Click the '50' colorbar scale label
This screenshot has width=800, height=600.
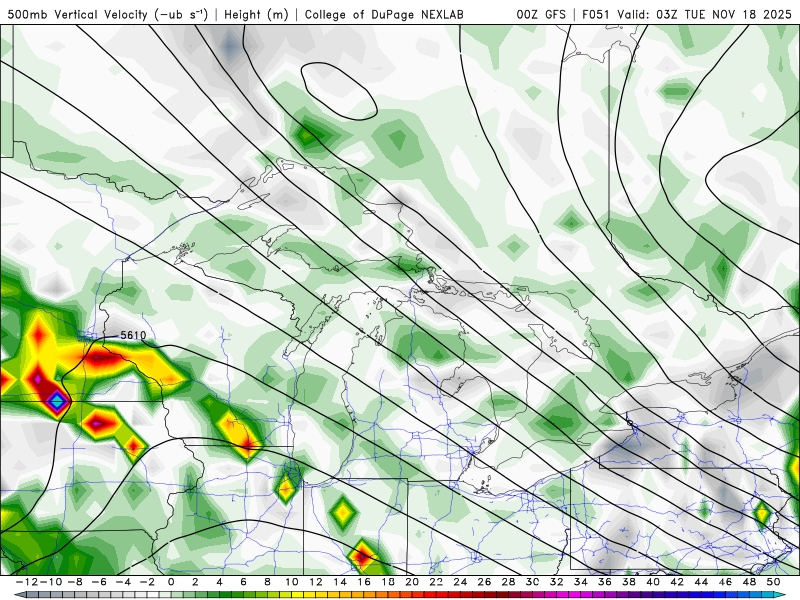(x=773, y=582)
